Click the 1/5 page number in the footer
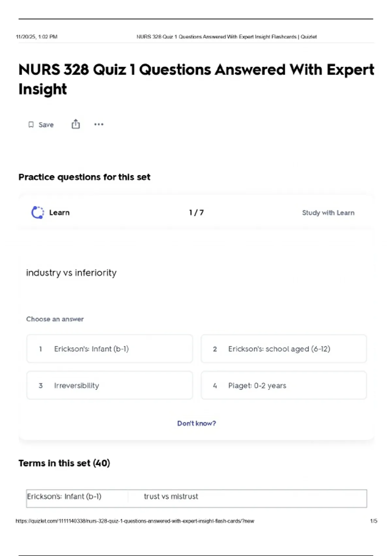This screenshot has width=392, height=556. [373, 521]
